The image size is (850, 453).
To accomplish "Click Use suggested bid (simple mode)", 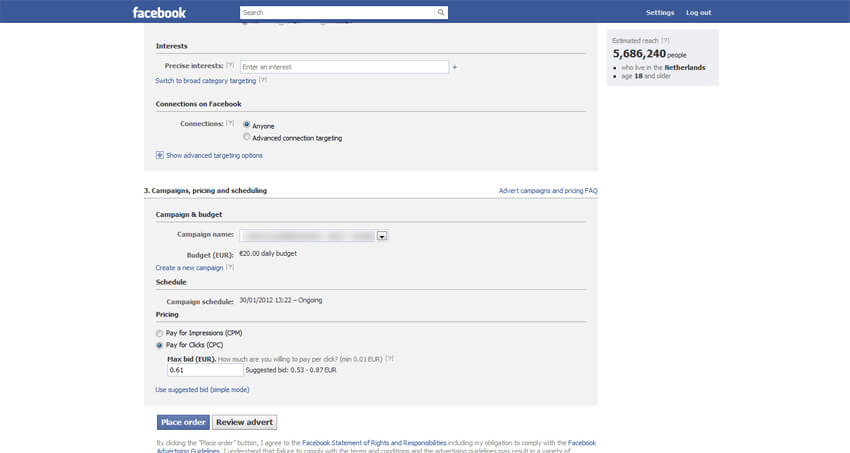I will tap(202, 390).
